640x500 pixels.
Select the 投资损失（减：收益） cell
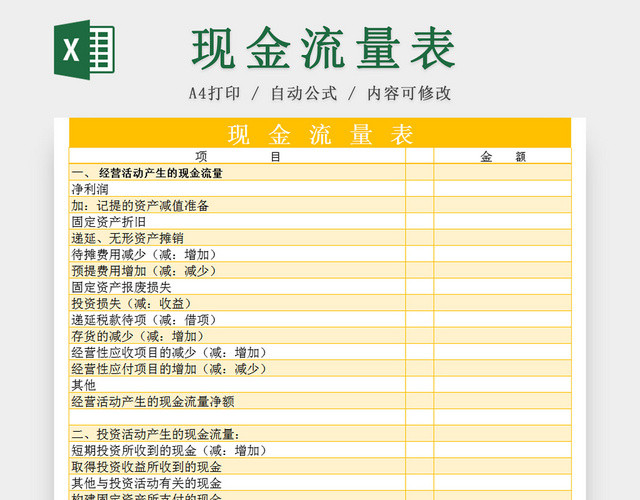tap(237, 303)
